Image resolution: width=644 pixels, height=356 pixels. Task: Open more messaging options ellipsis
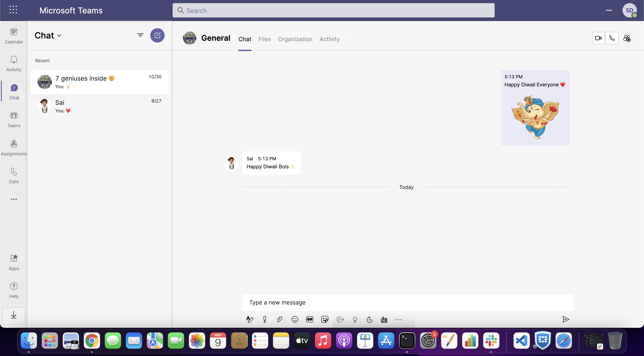(398, 320)
